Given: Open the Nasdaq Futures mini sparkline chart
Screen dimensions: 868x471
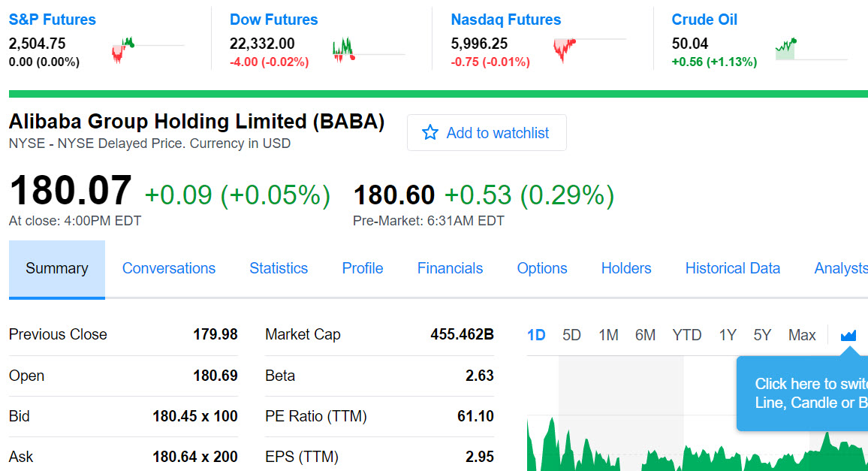Looking at the screenshot, I should point(589,50).
